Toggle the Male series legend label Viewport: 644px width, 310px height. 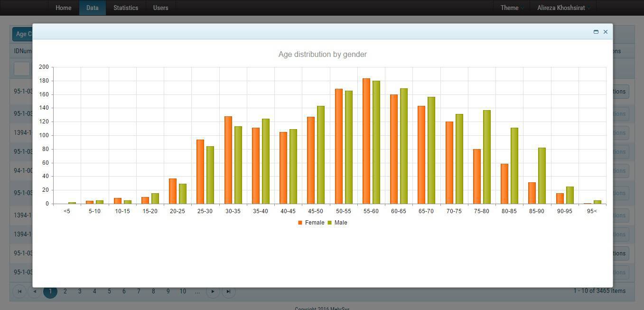pos(341,223)
